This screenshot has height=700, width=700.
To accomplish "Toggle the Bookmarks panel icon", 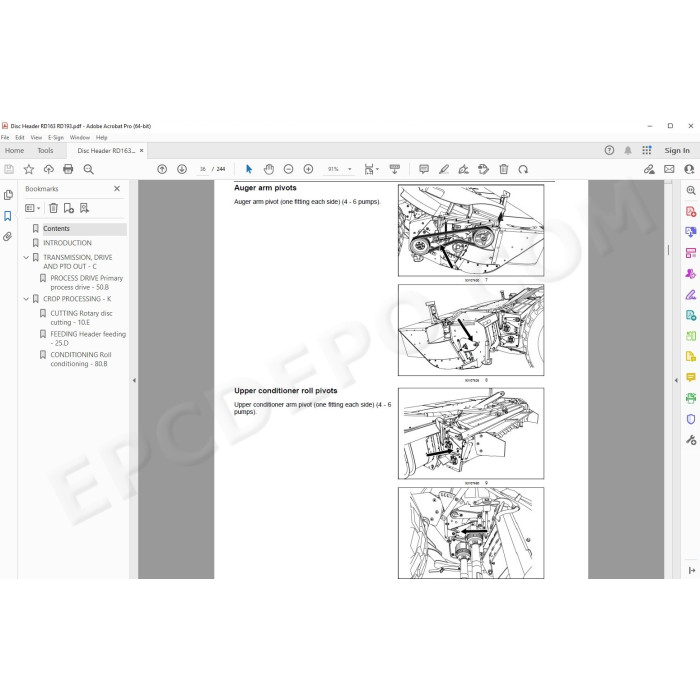I will pyautogui.click(x=8, y=216).
